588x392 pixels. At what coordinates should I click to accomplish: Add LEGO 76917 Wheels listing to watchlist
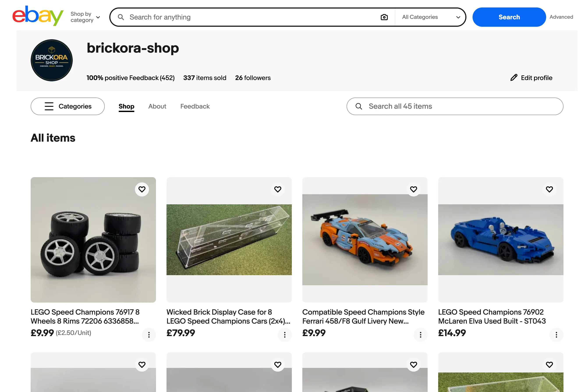click(x=142, y=189)
